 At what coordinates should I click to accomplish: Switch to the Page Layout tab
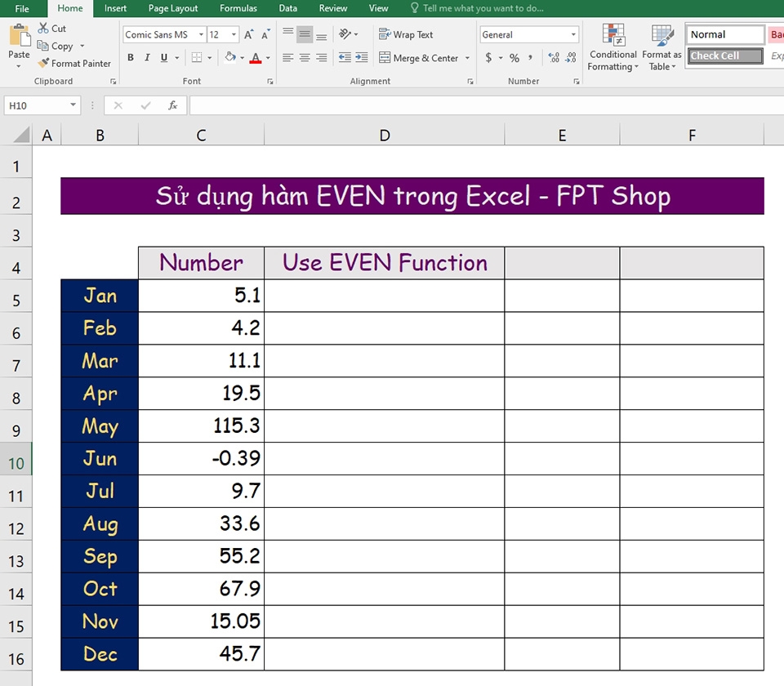coord(173,8)
